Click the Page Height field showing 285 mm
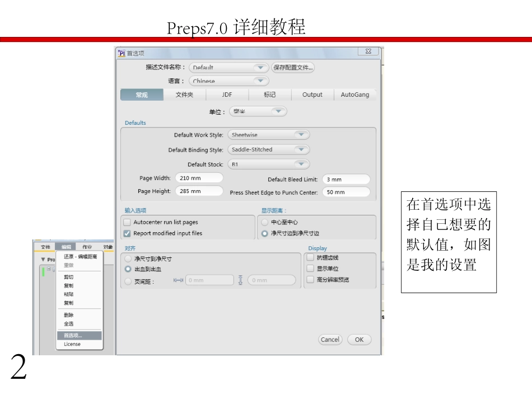 click(199, 191)
